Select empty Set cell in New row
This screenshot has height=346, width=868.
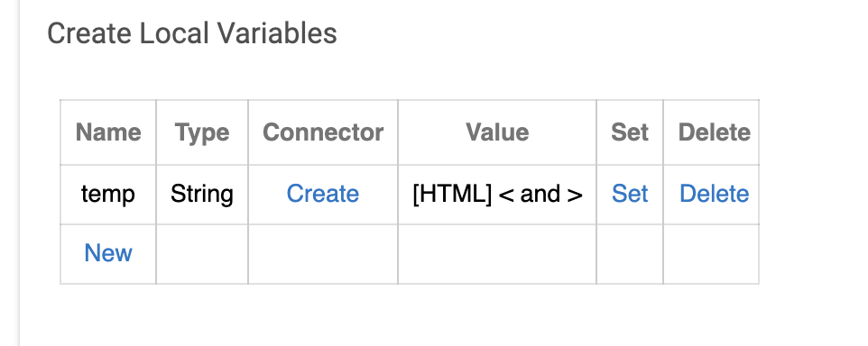coord(630,254)
